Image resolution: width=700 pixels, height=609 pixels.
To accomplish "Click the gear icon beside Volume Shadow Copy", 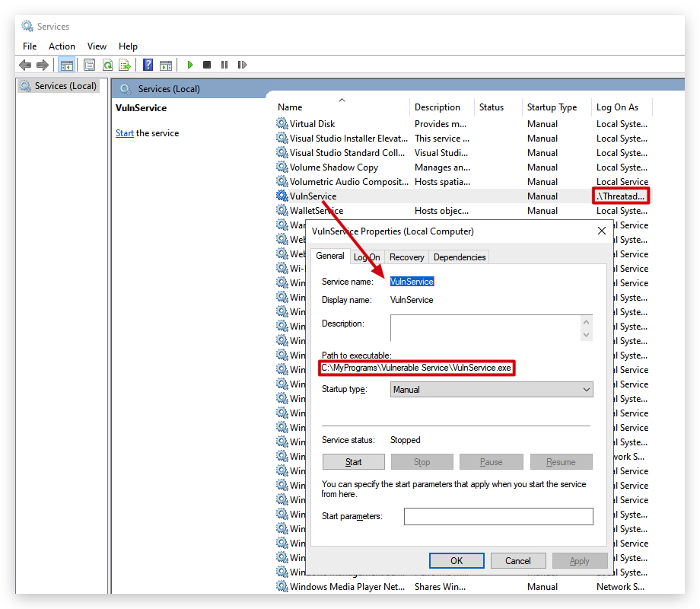I will [x=282, y=167].
